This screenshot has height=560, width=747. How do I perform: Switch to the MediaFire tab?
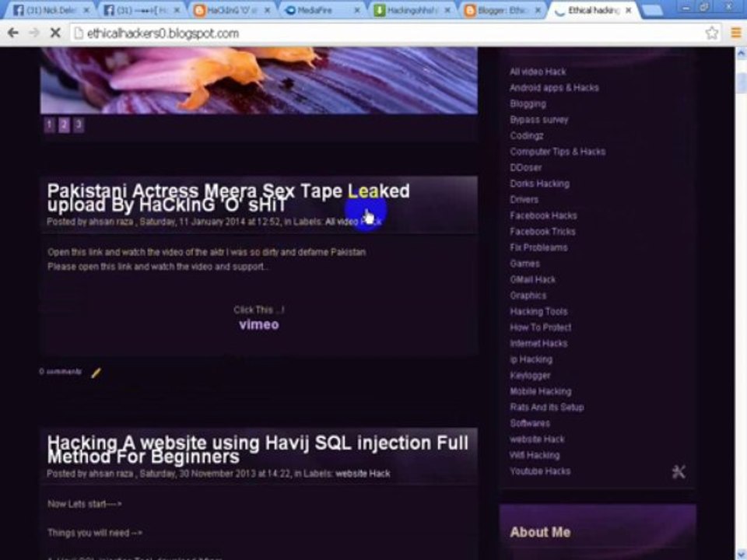click(x=321, y=10)
